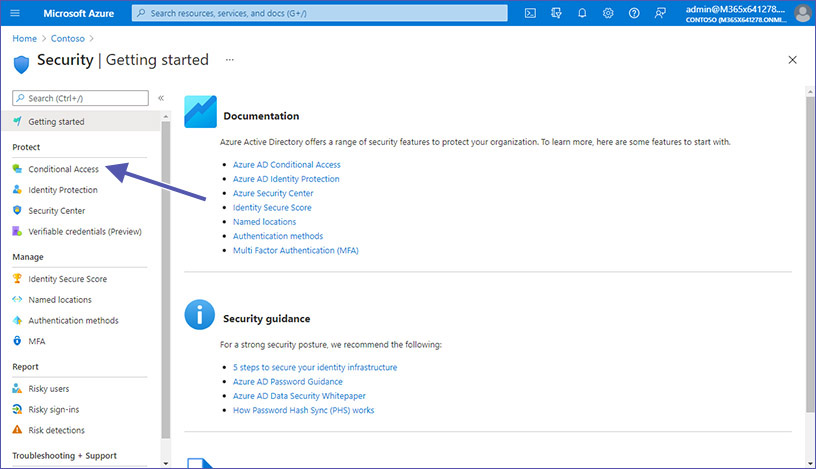Select Getting started in the sidebar
Viewport: 816px width, 469px height.
pyautogui.click(x=81, y=121)
